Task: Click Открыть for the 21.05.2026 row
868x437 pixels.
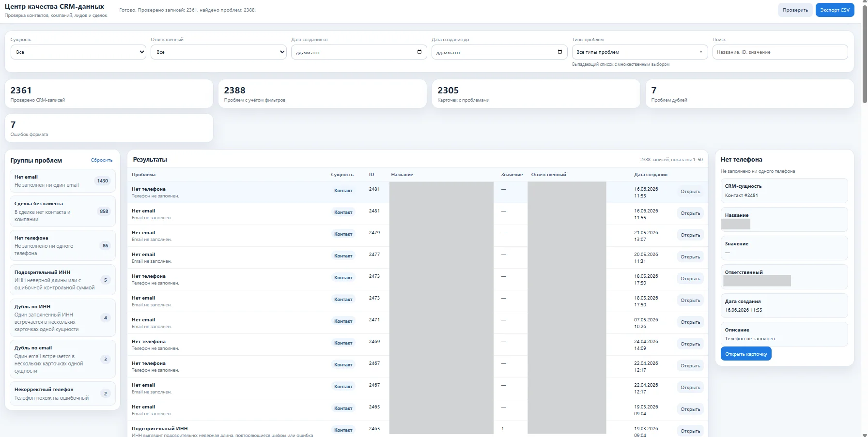Action: [690, 235]
